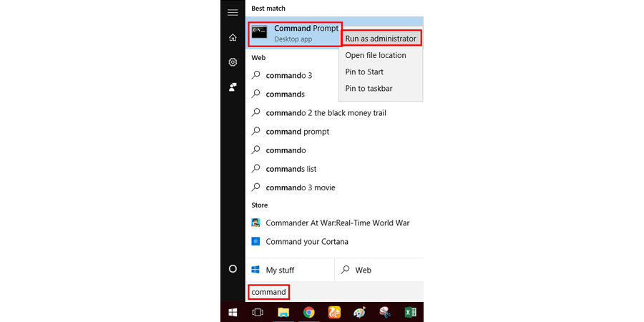Click the Cortana circle icon
644x322 pixels.
point(233,269)
